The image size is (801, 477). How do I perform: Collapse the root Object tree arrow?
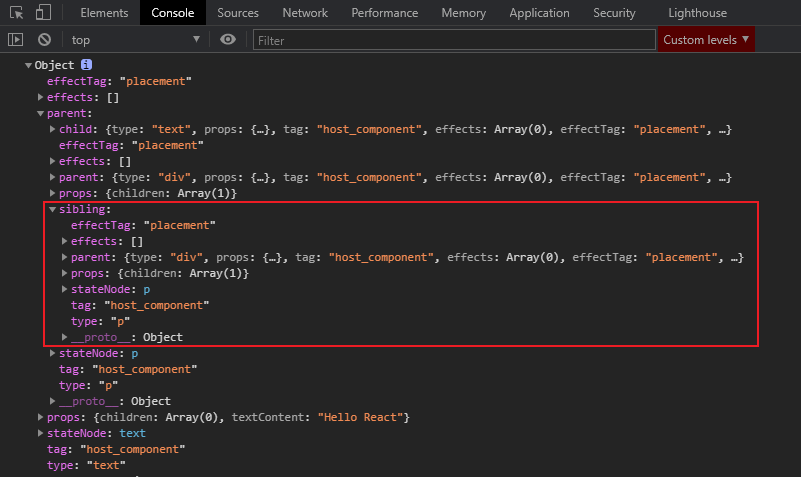coord(28,65)
